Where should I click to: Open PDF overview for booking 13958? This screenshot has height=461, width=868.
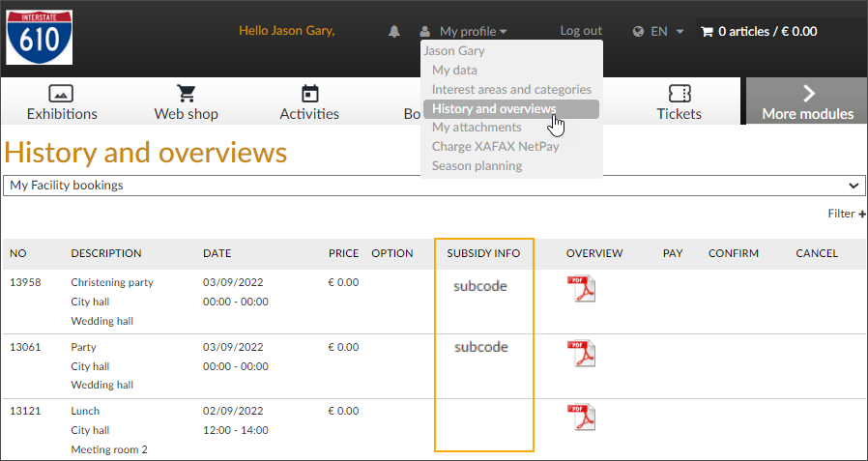pyautogui.click(x=581, y=289)
